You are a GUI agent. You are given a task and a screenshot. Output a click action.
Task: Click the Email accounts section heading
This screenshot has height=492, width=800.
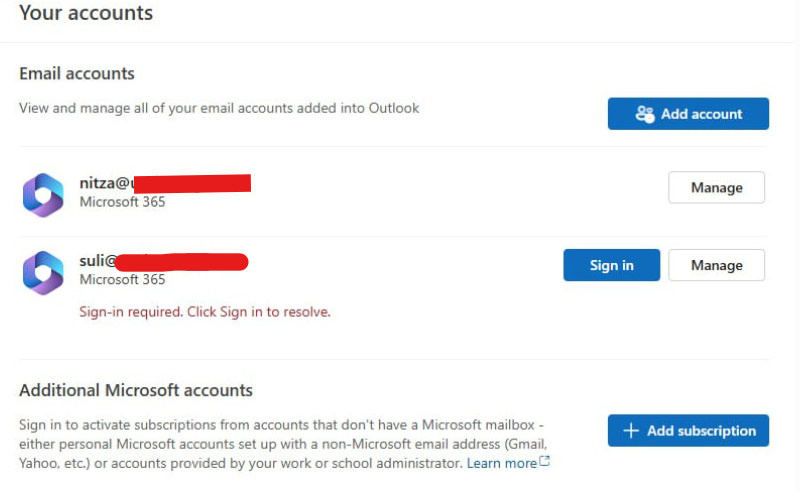pos(77,73)
